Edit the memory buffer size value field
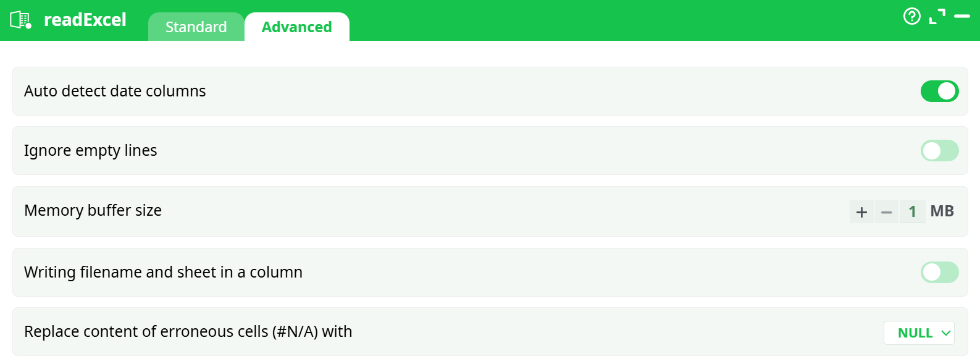This screenshot has height=361, width=980. tap(912, 211)
